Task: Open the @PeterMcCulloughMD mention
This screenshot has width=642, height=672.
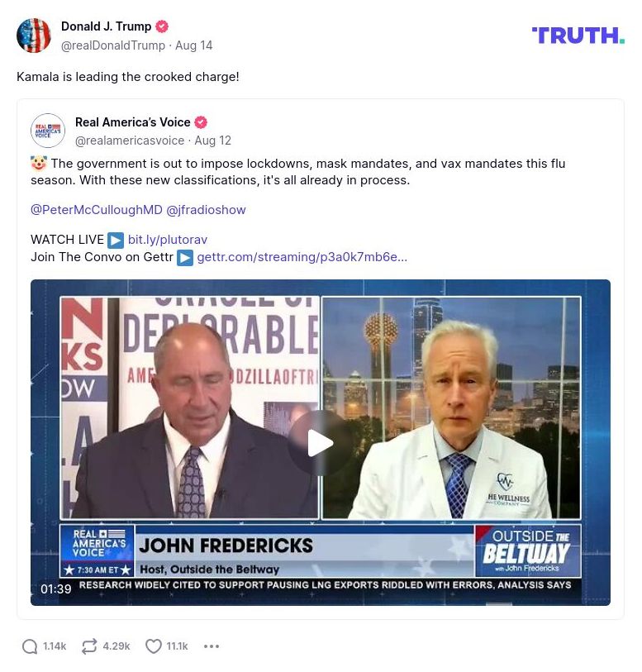Action: tap(97, 210)
